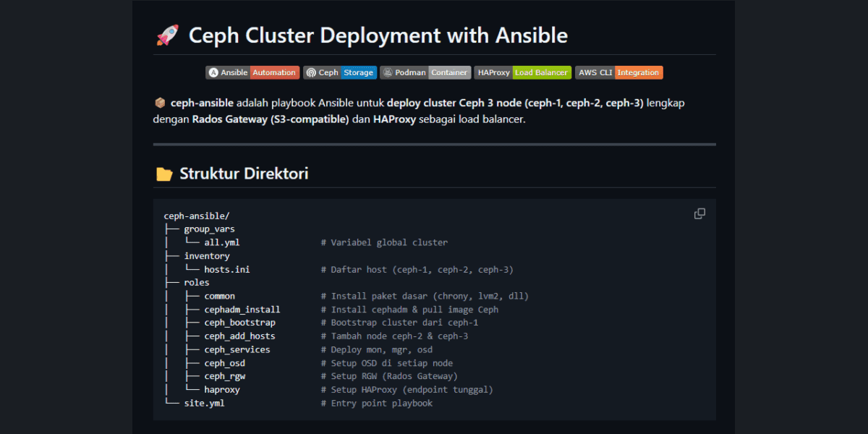Select the bold "ceph-ansible" word in the description

point(202,103)
